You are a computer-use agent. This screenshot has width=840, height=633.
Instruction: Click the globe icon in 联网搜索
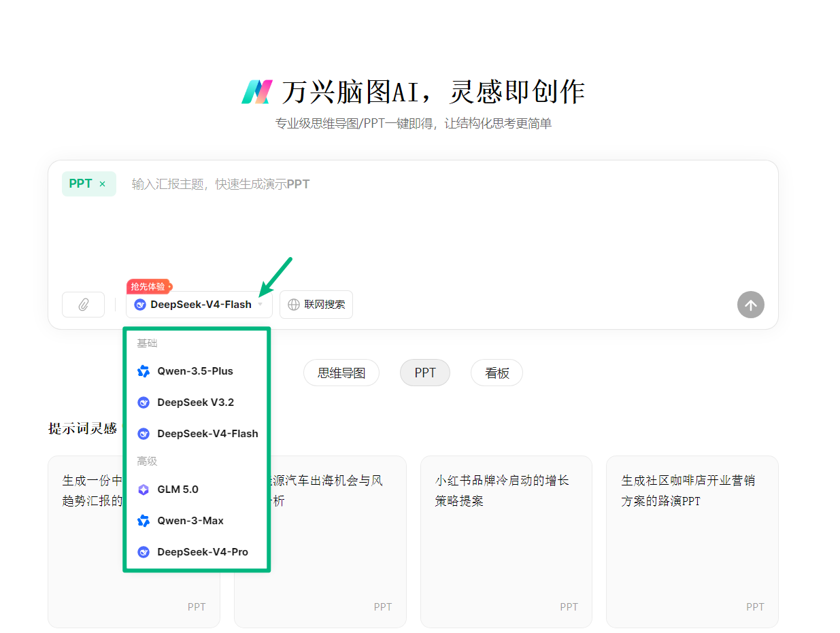click(294, 305)
